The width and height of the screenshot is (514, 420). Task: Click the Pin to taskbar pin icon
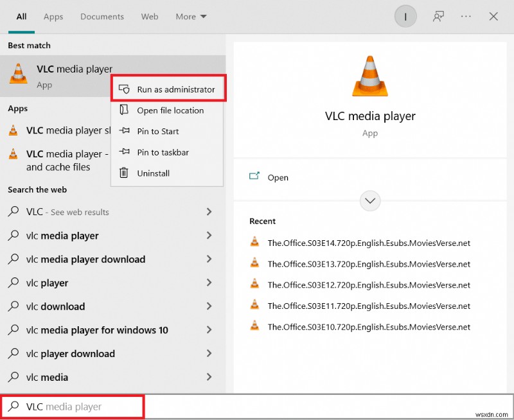pyautogui.click(x=123, y=152)
